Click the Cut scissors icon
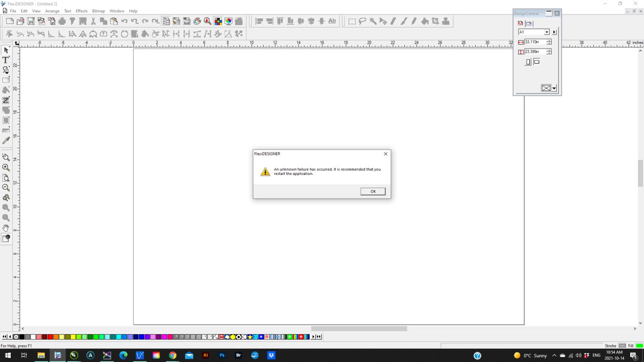This screenshot has width=644, height=362. [x=93, y=21]
